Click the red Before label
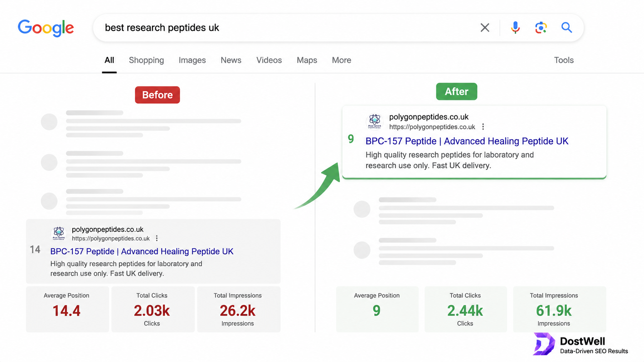644x362 pixels. coord(158,95)
